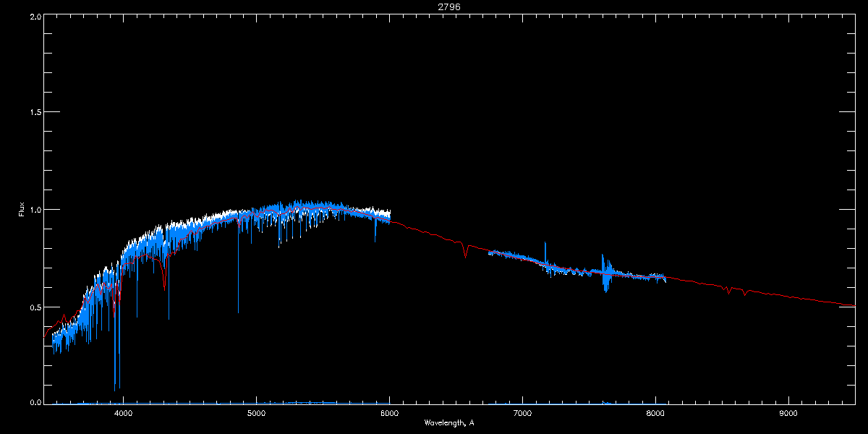Click the 1.0 y-axis tick label
The image size is (868, 434).
click(34, 210)
